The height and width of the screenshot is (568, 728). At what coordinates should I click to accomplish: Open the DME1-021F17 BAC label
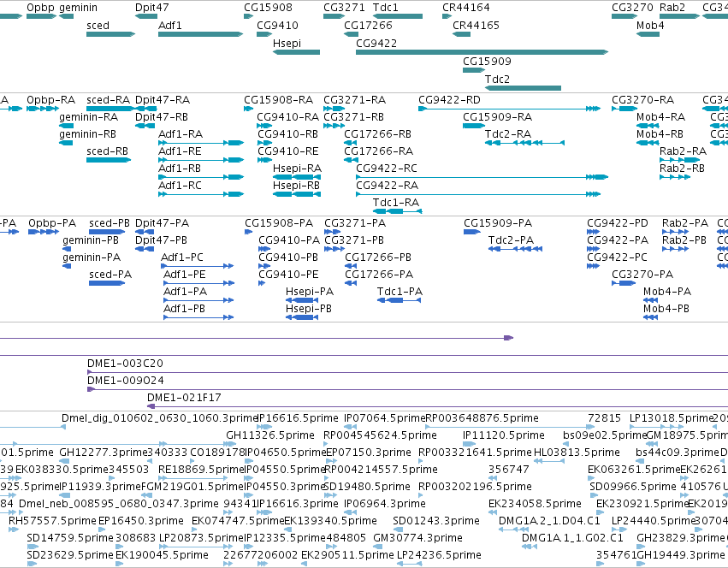pos(184,398)
